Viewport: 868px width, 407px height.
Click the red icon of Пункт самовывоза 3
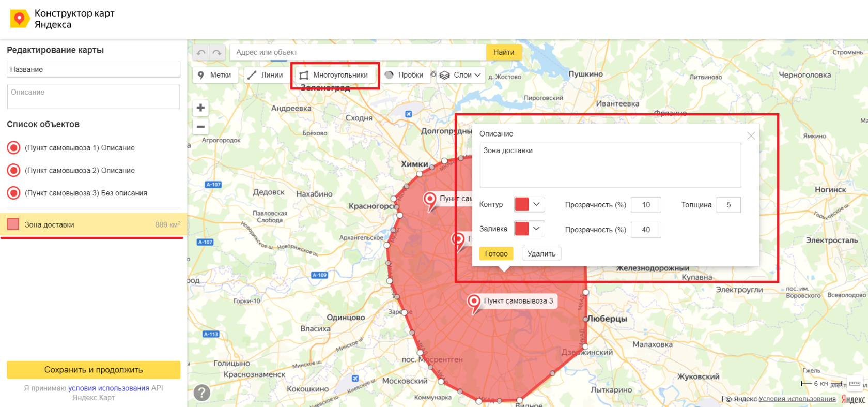[14, 193]
